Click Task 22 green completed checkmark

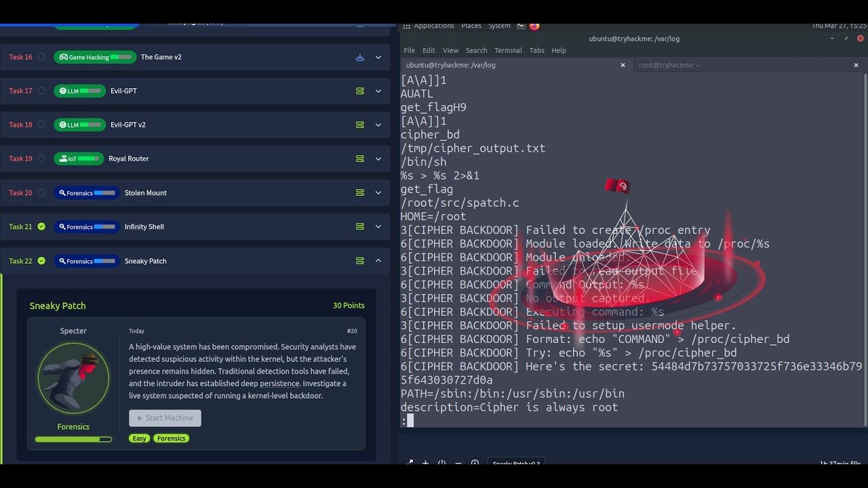41,261
